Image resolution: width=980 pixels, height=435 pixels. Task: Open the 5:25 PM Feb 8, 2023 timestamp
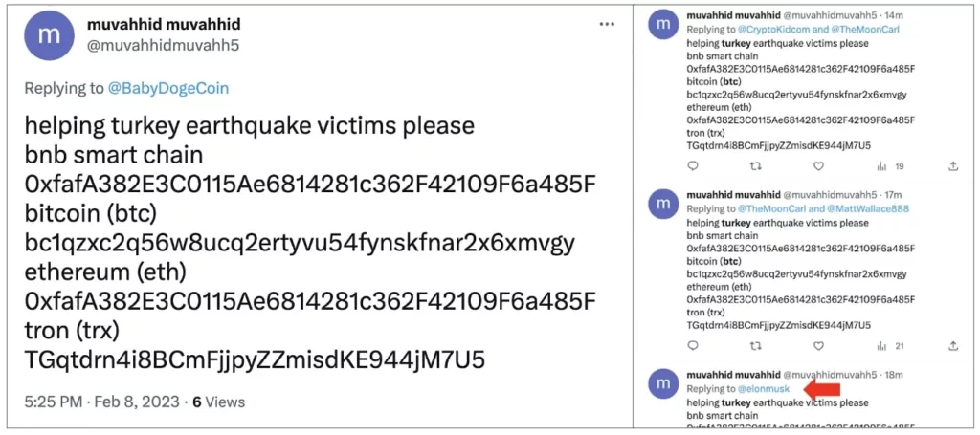(101, 402)
